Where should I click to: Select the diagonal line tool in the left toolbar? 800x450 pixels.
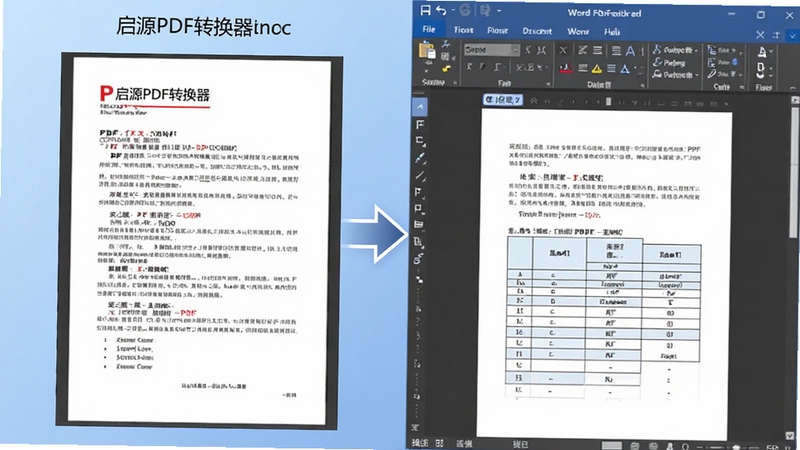(x=419, y=176)
